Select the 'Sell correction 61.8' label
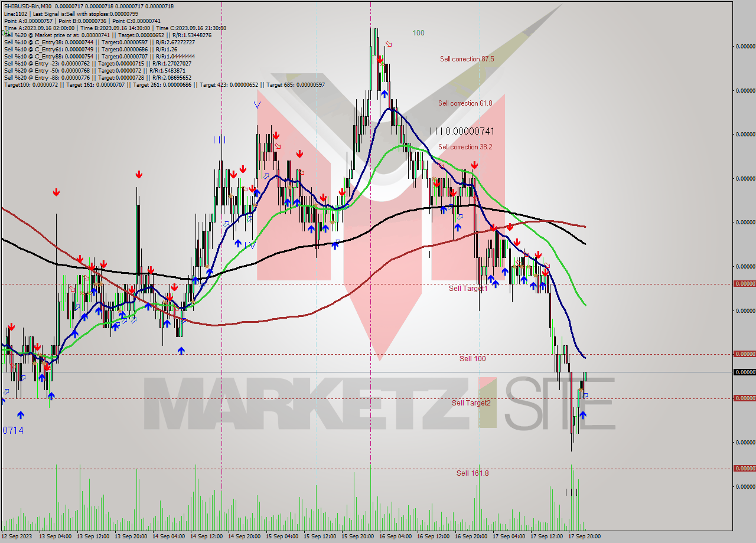Screen dimensions: 756x543 (x=465, y=103)
